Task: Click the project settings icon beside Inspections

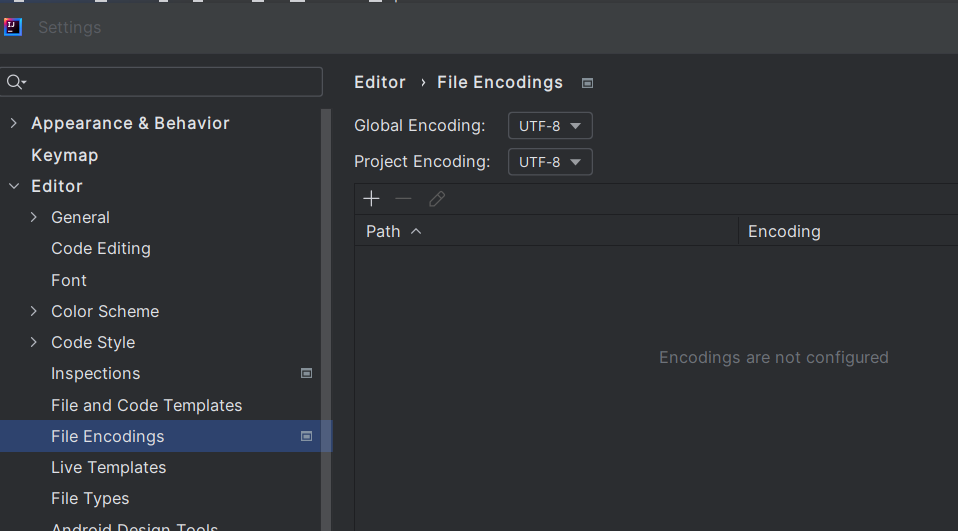Action: tap(307, 373)
